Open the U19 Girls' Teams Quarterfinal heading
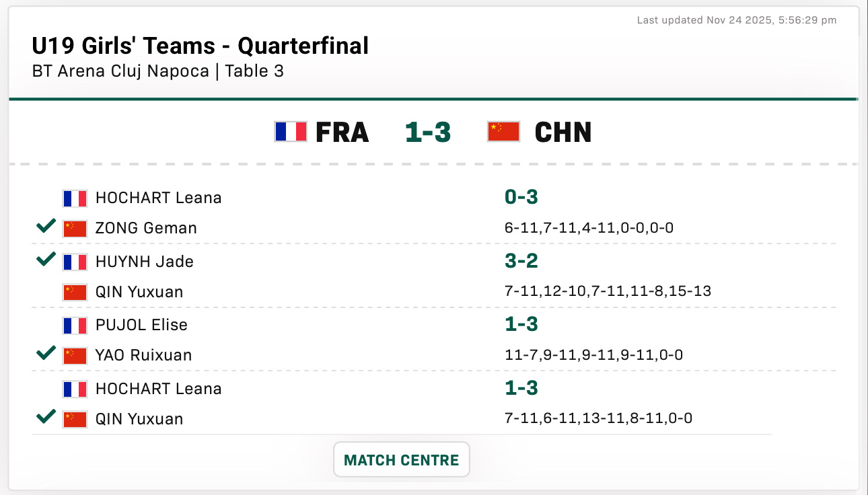 click(x=200, y=46)
